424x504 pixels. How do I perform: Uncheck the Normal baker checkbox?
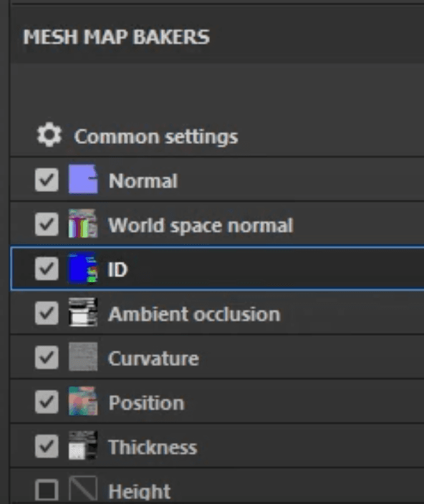pyautogui.click(x=47, y=180)
